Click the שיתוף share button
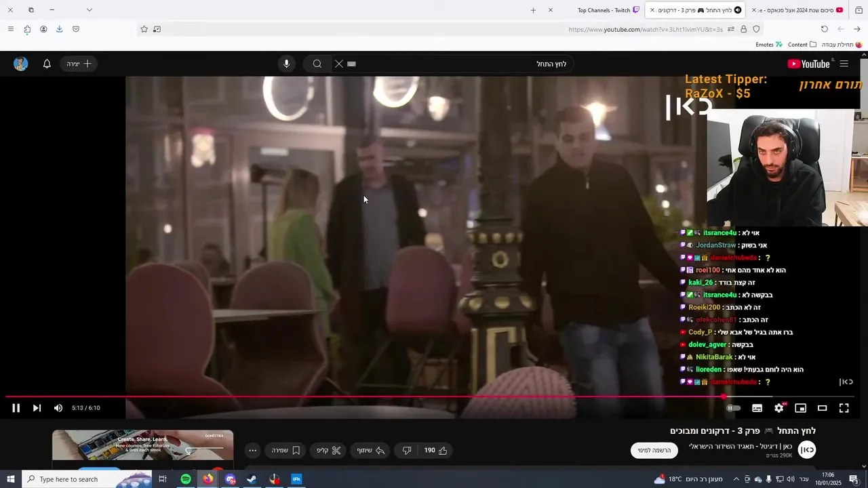868x488 pixels. 371,450
